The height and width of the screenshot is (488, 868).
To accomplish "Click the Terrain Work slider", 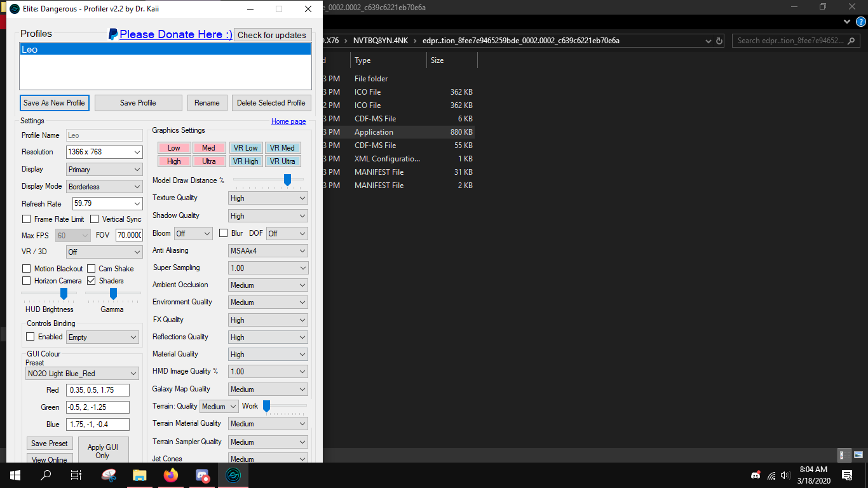I will pyautogui.click(x=267, y=406).
